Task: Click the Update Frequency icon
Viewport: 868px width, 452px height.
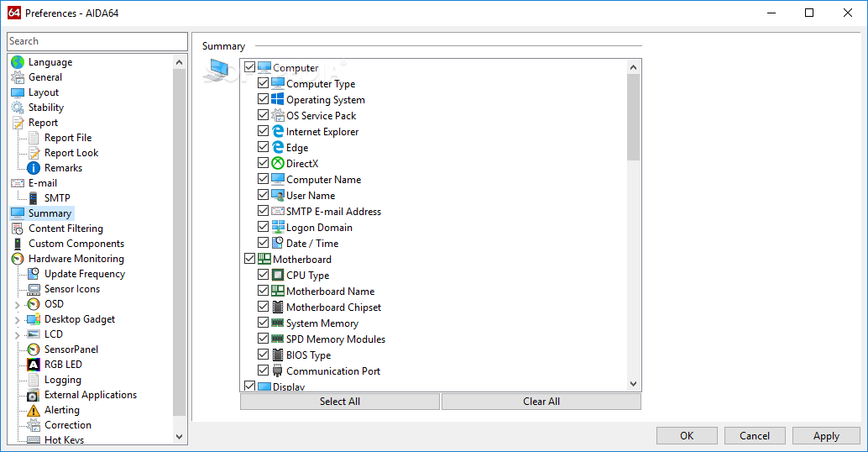Action: point(34,274)
